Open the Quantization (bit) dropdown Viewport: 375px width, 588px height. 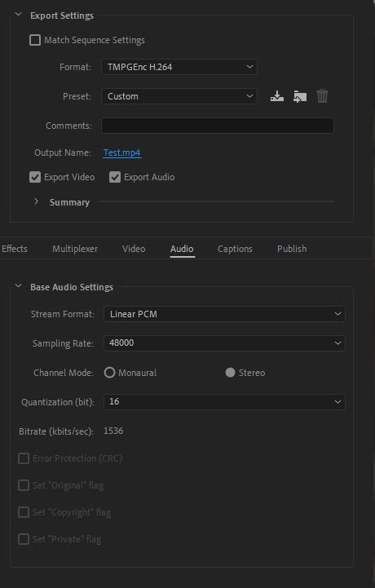[x=224, y=401]
